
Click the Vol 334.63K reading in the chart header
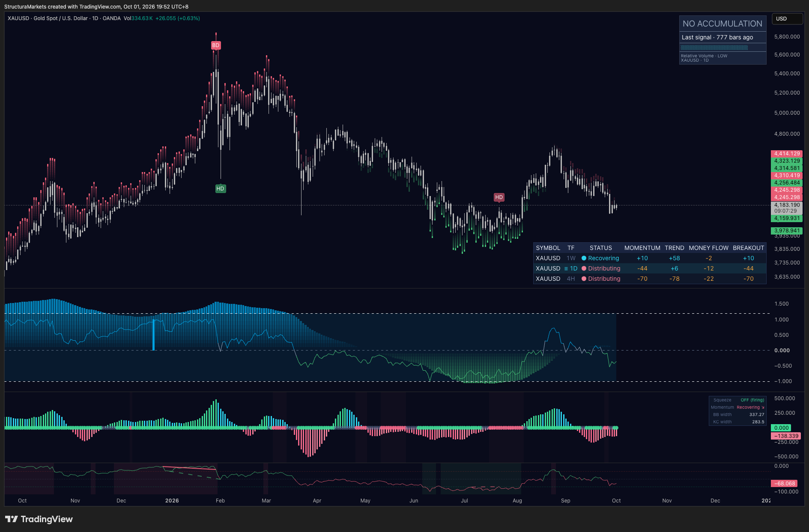(x=138, y=18)
